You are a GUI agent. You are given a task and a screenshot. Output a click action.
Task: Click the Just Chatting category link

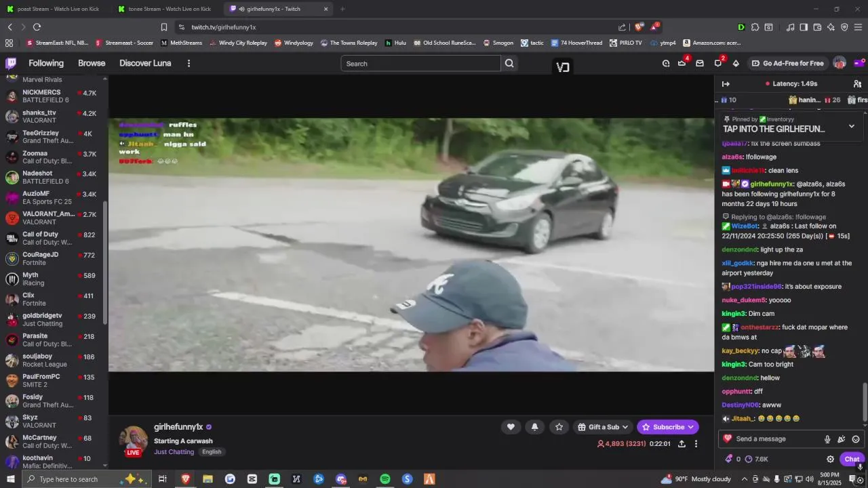coord(174,451)
